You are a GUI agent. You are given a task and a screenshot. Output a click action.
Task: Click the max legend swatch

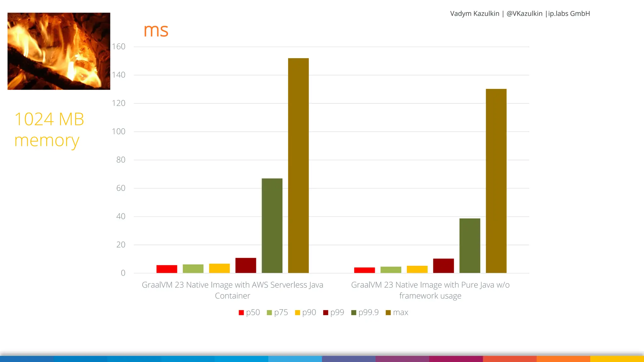pos(388,313)
